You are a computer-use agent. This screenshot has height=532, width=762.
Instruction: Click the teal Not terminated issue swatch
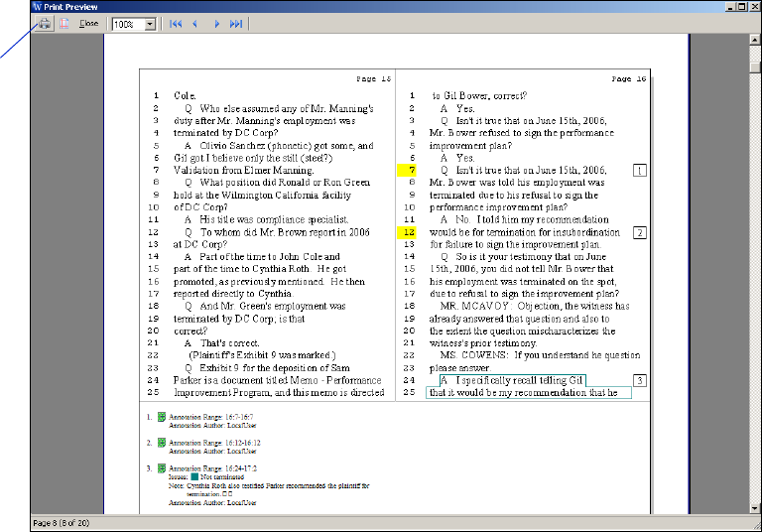194,477
